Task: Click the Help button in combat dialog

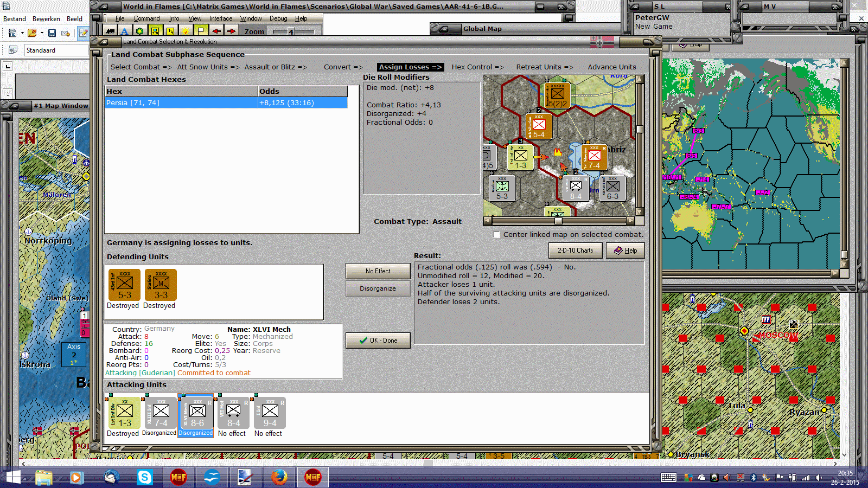Action: tap(626, 251)
